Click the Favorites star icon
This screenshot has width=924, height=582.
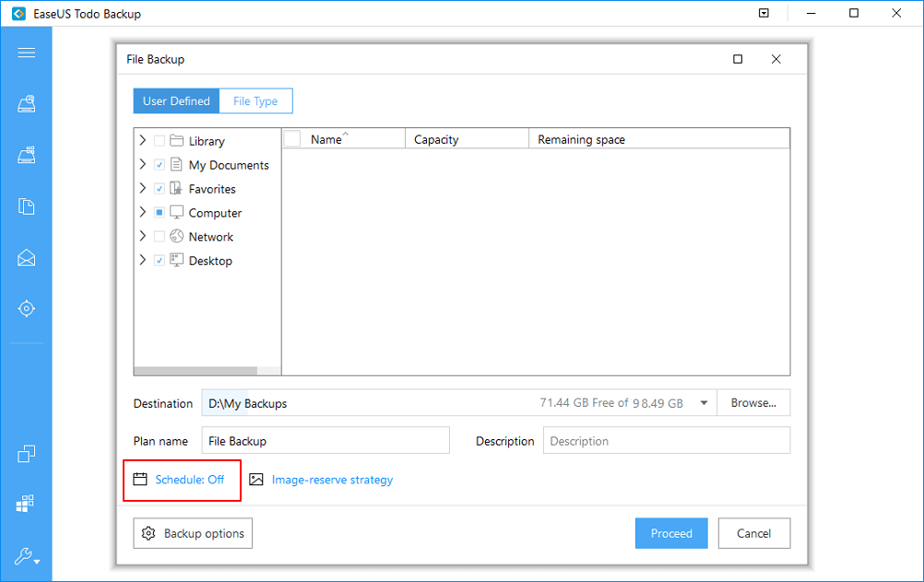coord(176,188)
